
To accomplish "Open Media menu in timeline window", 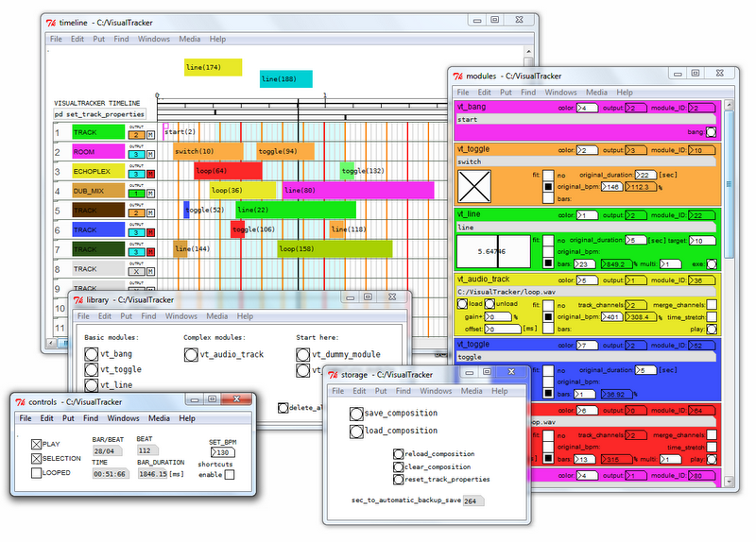I will click(190, 39).
